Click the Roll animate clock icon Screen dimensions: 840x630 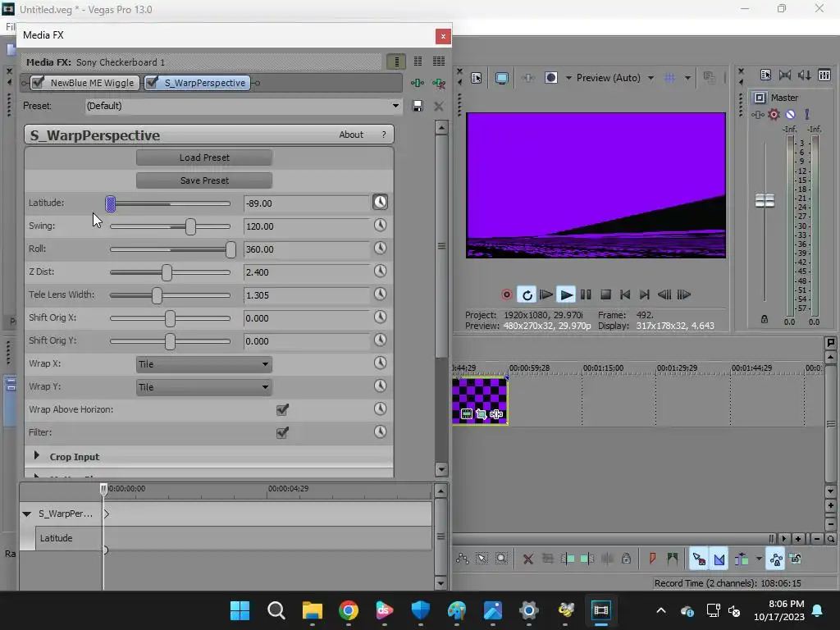tap(380, 248)
